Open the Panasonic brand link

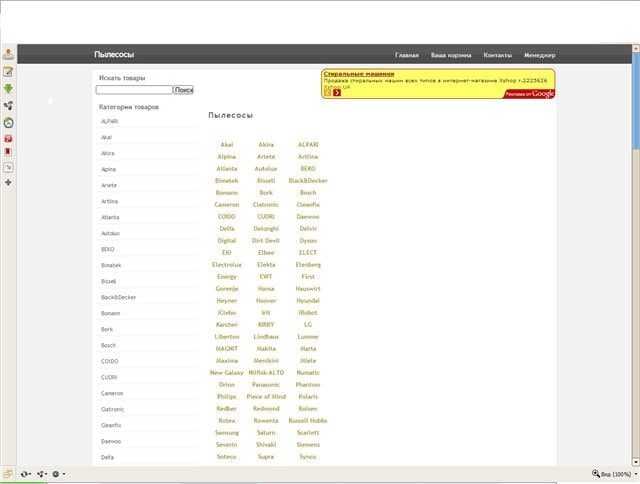[266, 385]
